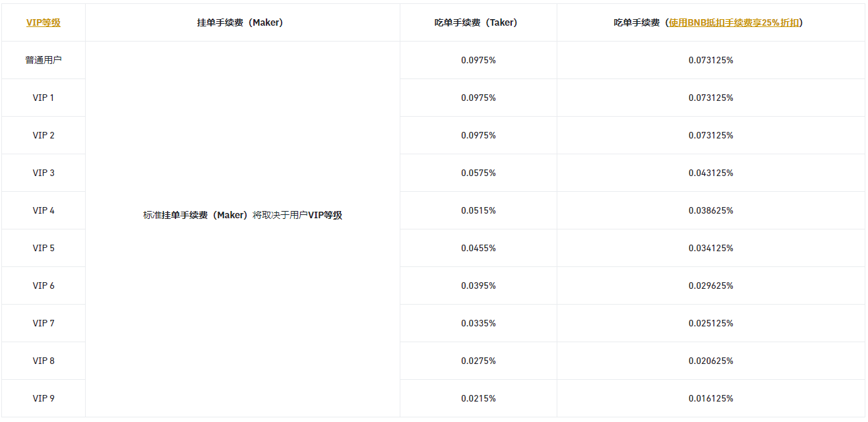Screen dimensions: 868x422
Task: Click the 0.0215% taker fee cell
Action: tap(478, 398)
